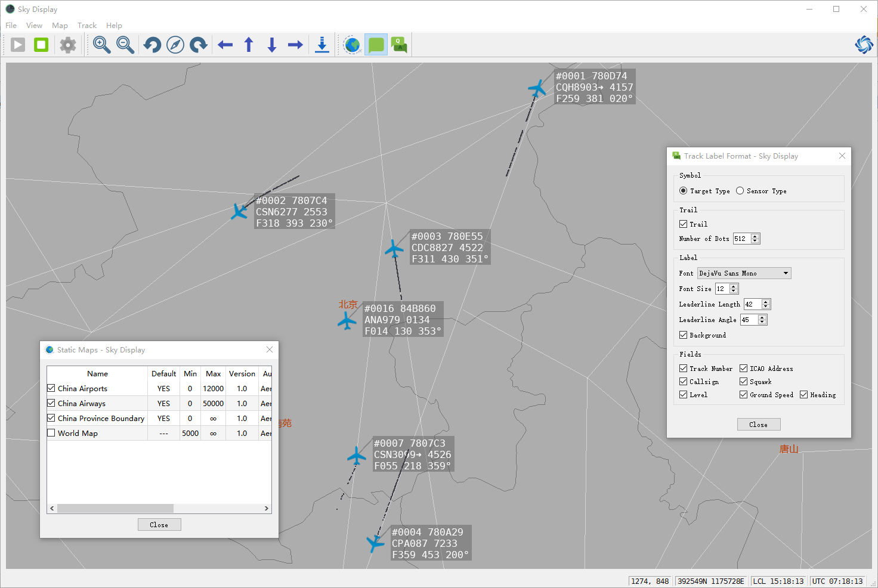Screen dimensions: 878x588
Task: Click the Leaderline Length value field
Action: coord(753,304)
